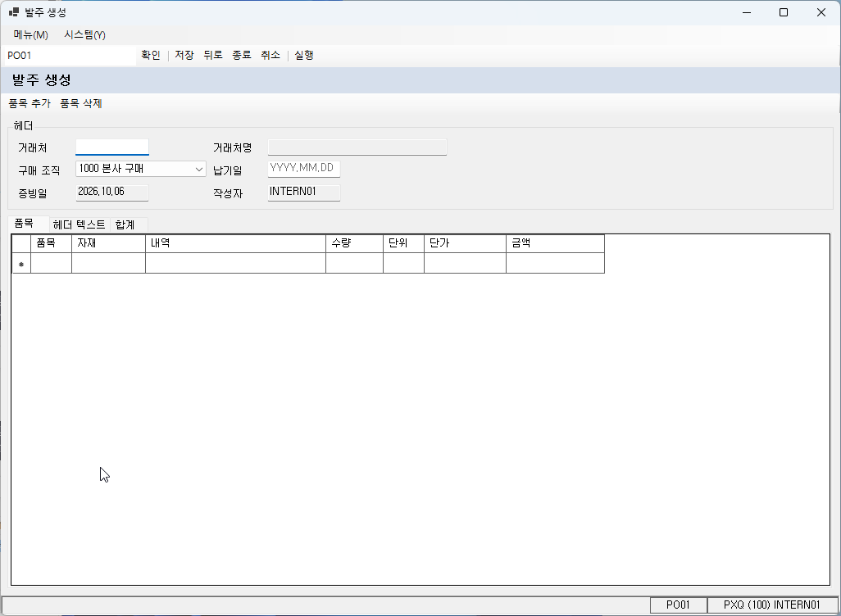
Task: Click the 금액 column header
Action: pos(555,243)
